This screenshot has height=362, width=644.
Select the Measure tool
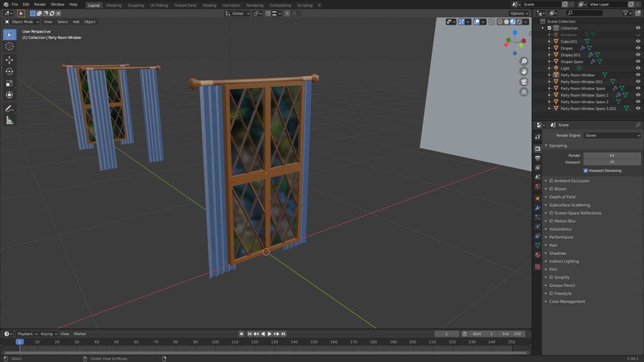9,120
